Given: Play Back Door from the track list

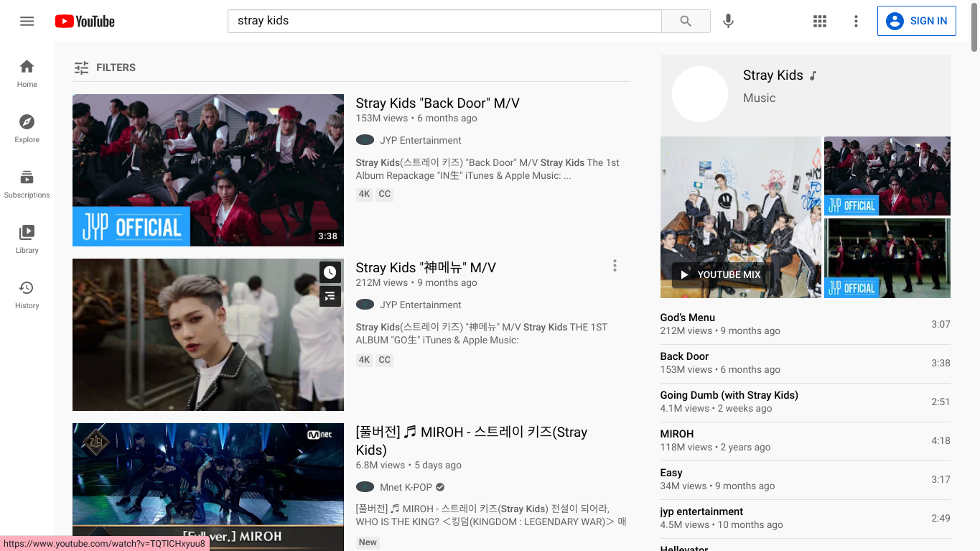Looking at the screenshot, I should tap(806, 363).
